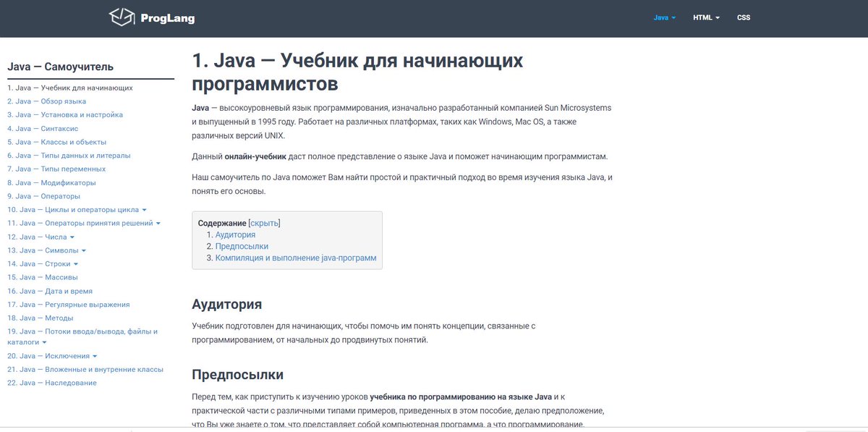
Task: Open lesson 12 Java — Числа link
Action: pos(37,237)
